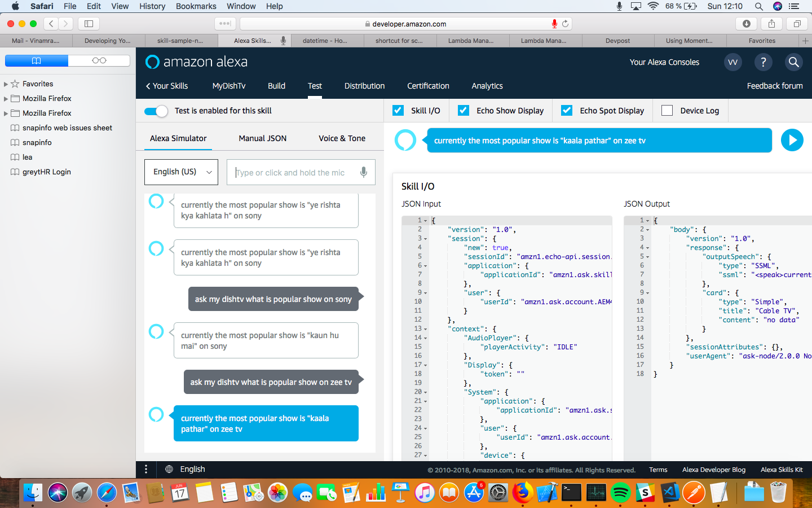Add a new Safari tab
Image resolution: width=812 pixels, height=508 pixels.
tap(805, 41)
